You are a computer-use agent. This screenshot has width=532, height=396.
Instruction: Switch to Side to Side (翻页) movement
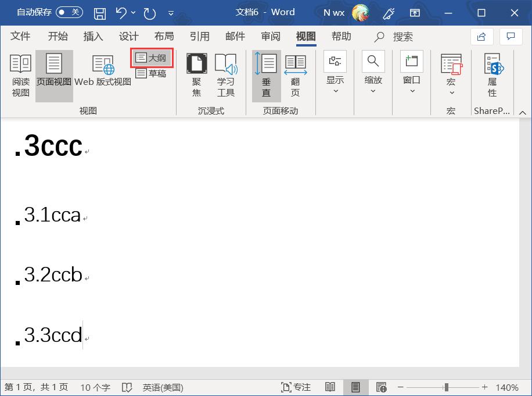(x=296, y=76)
